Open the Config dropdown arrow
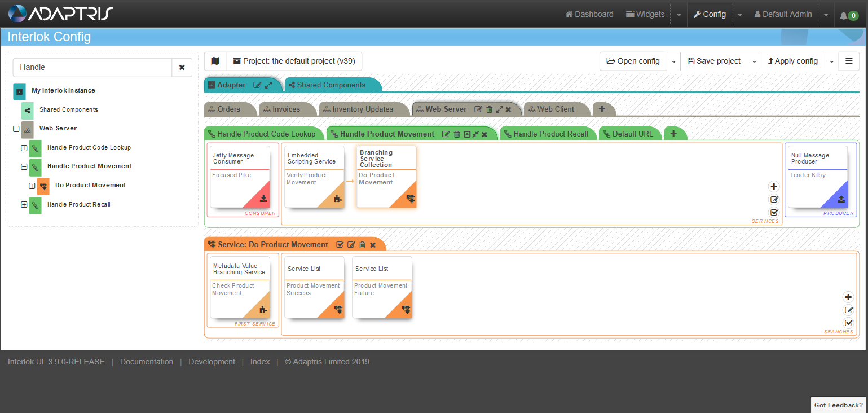 [739, 15]
